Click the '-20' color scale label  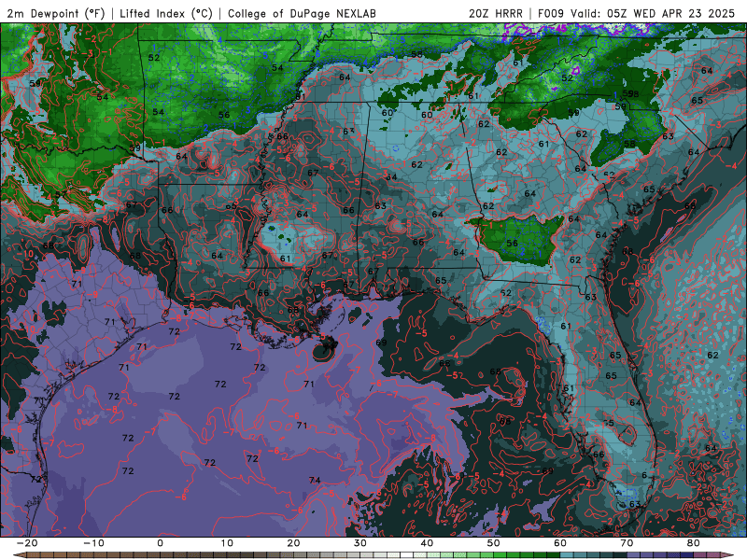[27, 543]
